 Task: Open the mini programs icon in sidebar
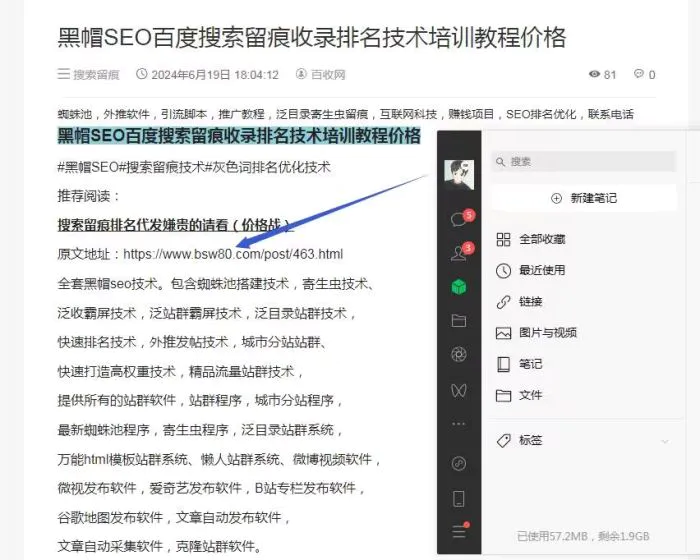pos(459,464)
